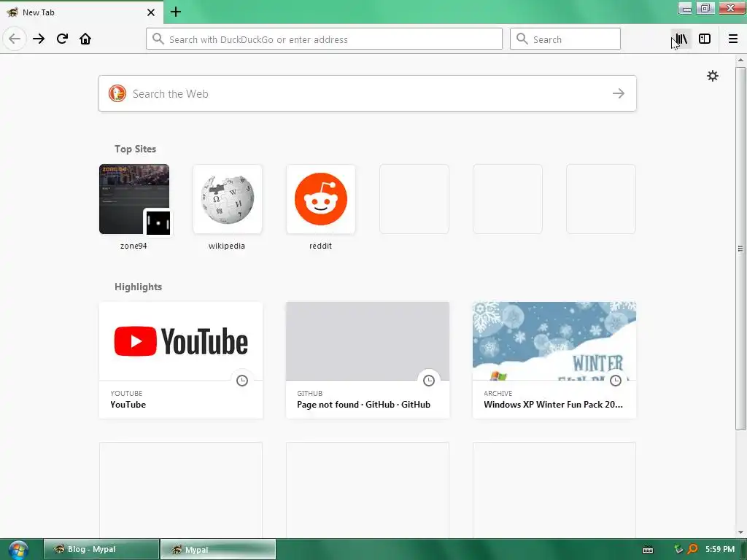Screen dimensions: 747x560
Task: Open Windows XP Winter Fun Pack highlight
Action: [554, 360]
